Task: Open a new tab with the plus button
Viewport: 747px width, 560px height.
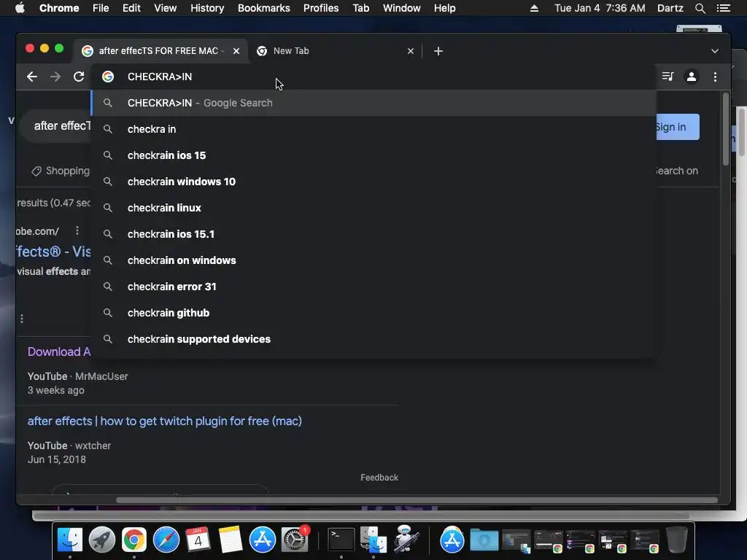Action: tap(438, 51)
